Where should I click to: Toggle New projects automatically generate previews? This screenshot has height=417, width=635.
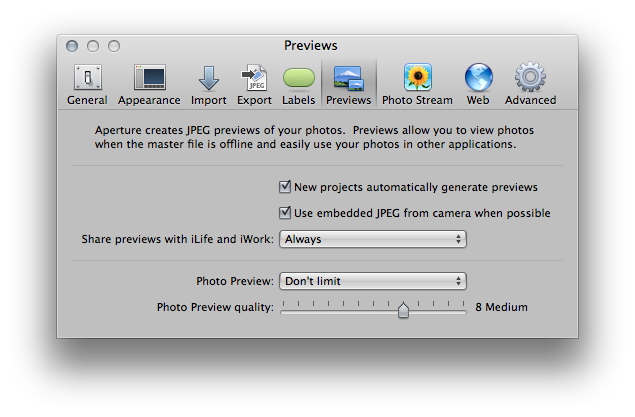[285, 187]
